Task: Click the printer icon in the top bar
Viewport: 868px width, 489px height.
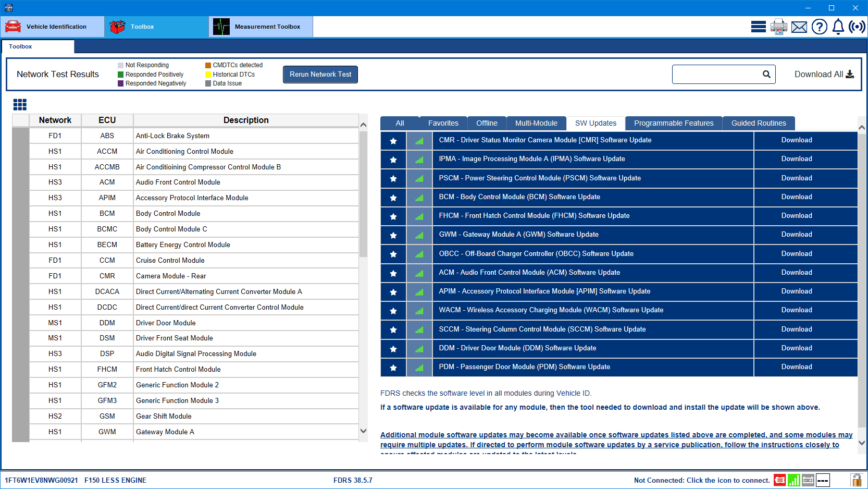Action: click(778, 26)
